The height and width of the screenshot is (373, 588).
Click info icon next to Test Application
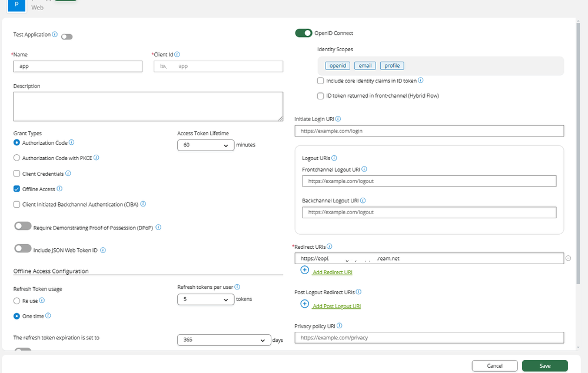coord(55,34)
